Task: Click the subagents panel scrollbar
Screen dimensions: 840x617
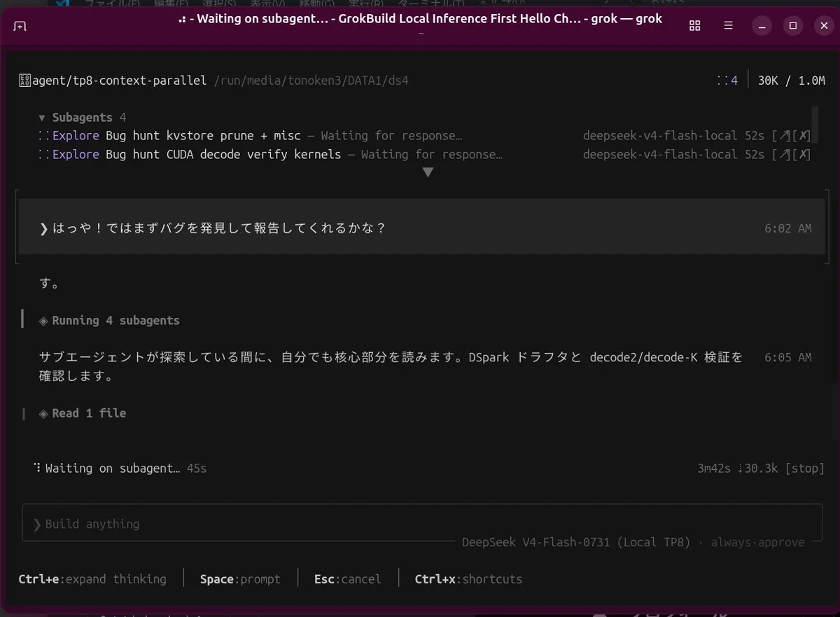Action: click(815, 125)
